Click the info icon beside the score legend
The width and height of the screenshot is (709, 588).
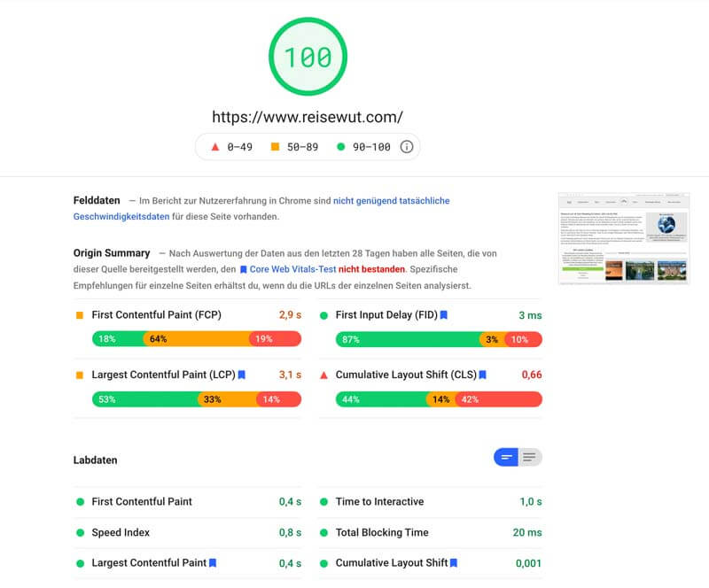click(407, 147)
